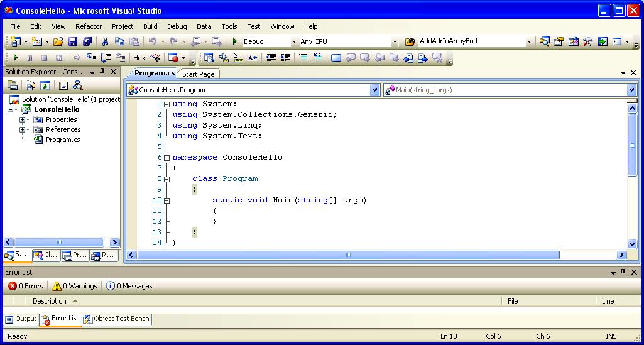Viewport: 644px width, 345px height.
Task: Collapse the namespace ConsoleHello code block
Action: tap(166, 158)
